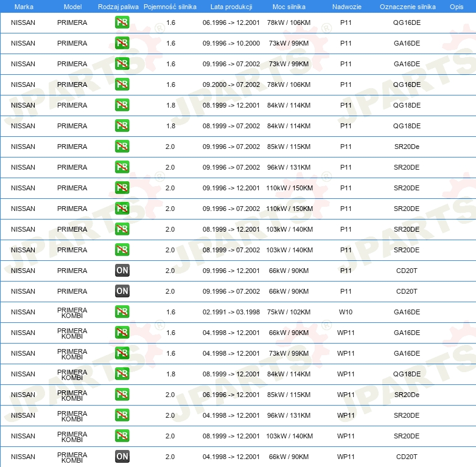
Task: Select CD20T in the WP11 Primera Kombi row
Action: click(407, 457)
